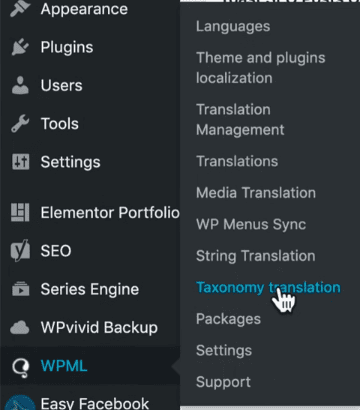Click the Elementor Portfolio grid icon
360x410 pixels.
point(20,213)
